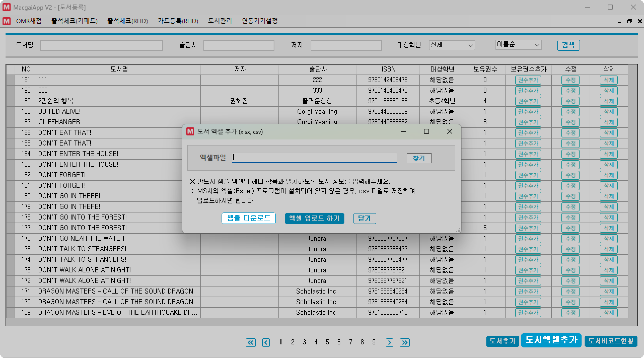Go to the first page with double-left arrow
644x358 pixels.
click(x=251, y=342)
